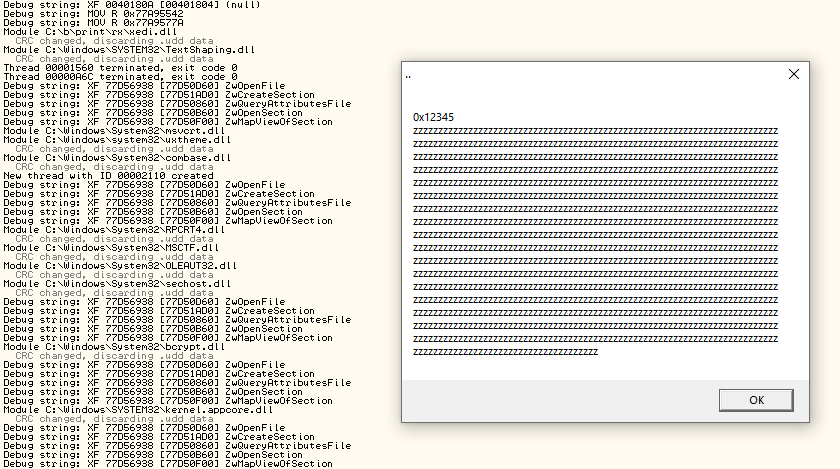840x469 pixels.
Task: Select the kernel.appcore.dll module log line
Action: (138, 410)
